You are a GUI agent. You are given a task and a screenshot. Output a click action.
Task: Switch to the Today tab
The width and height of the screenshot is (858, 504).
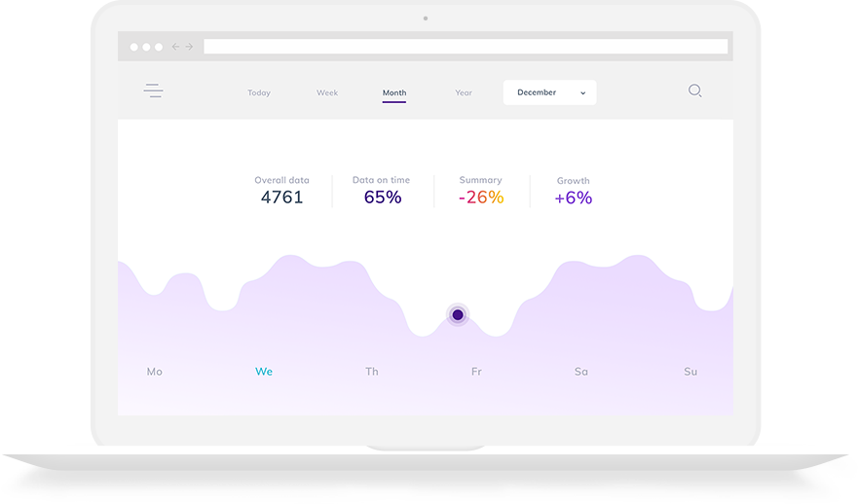[x=259, y=93]
